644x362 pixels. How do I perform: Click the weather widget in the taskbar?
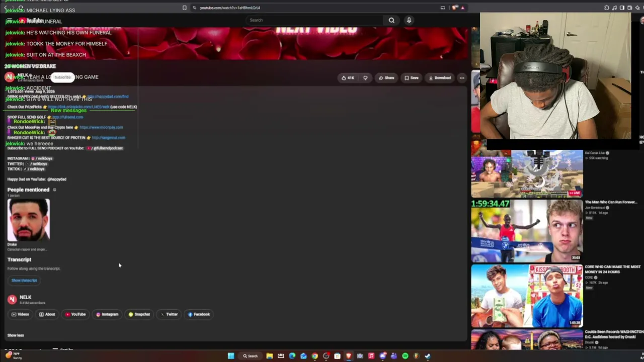pyautogui.click(x=13, y=356)
